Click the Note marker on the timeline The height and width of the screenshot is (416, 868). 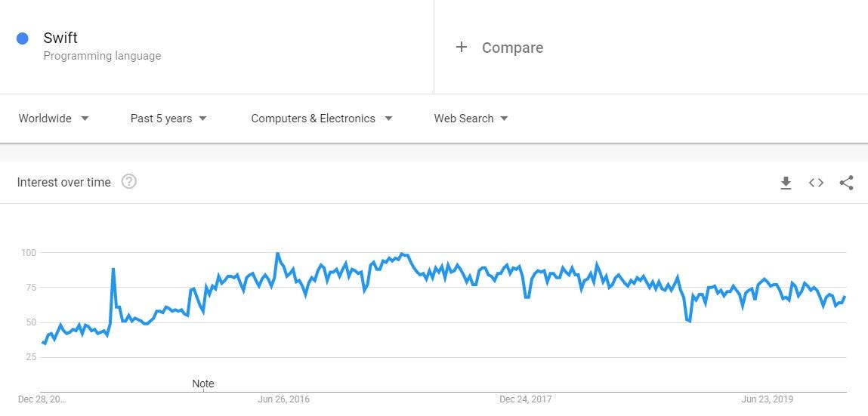(x=203, y=384)
